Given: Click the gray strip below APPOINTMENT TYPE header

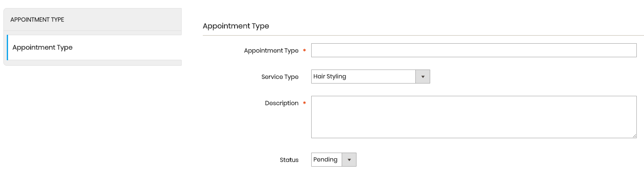Looking at the screenshot, I should [x=93, y=33].
